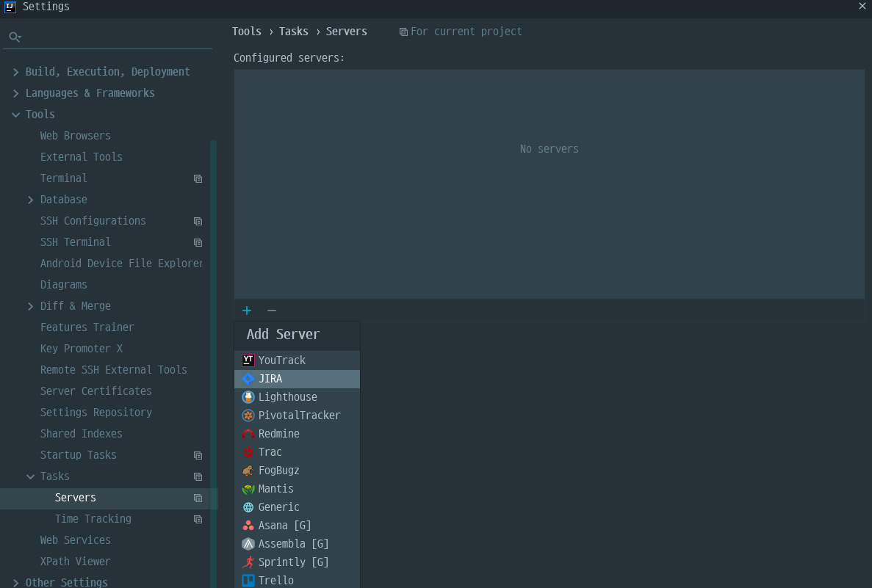This screenshot has width=872, height=588.
Task: Click project-level icon beside Tasks
Action: click(x=198, y=476)
